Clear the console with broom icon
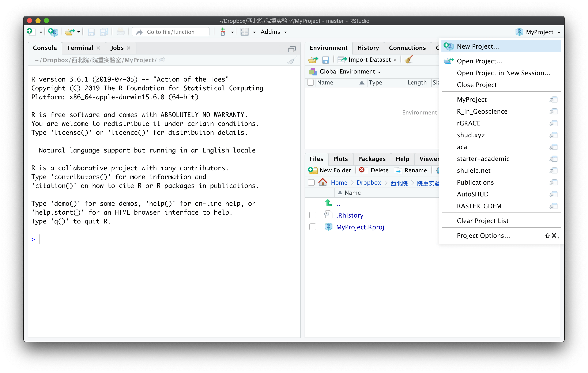The height and width of the screenshot is (373, 588). (x=292, y=60)
